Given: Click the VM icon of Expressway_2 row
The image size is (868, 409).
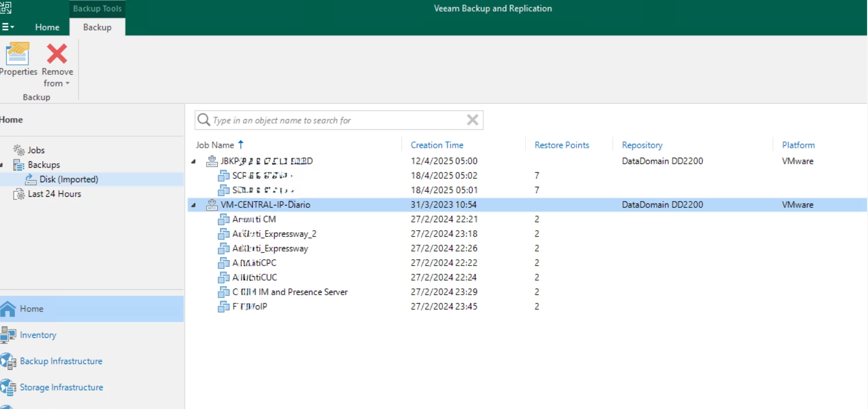Looking at the screenshot, I should (224, 234).
